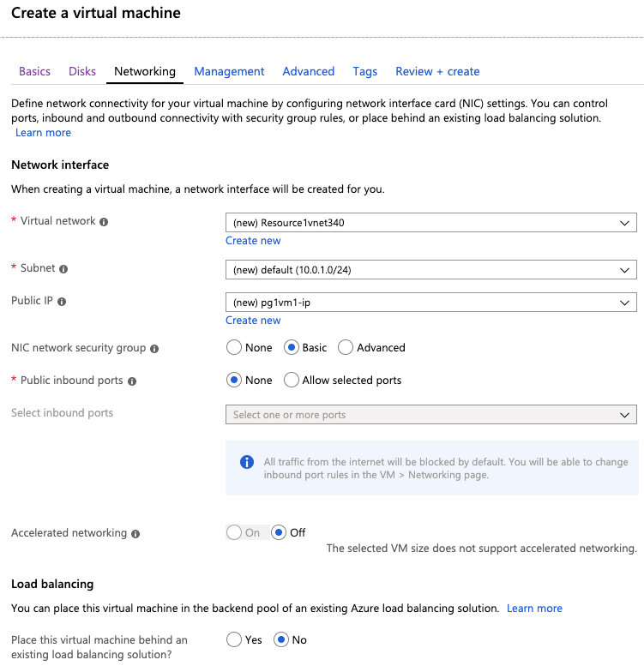Select Advanced for NIC network security group
644x666 pixels.
point(346,347)
